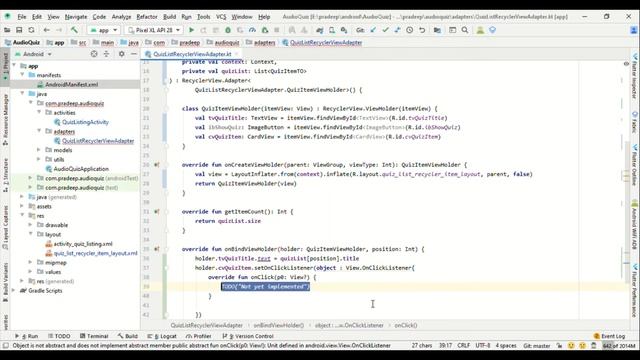This screenshot has width=640, height=360.
Task: Click the CRLF line separator indicator
Action: pyautogui.click(x=463, y=346)
